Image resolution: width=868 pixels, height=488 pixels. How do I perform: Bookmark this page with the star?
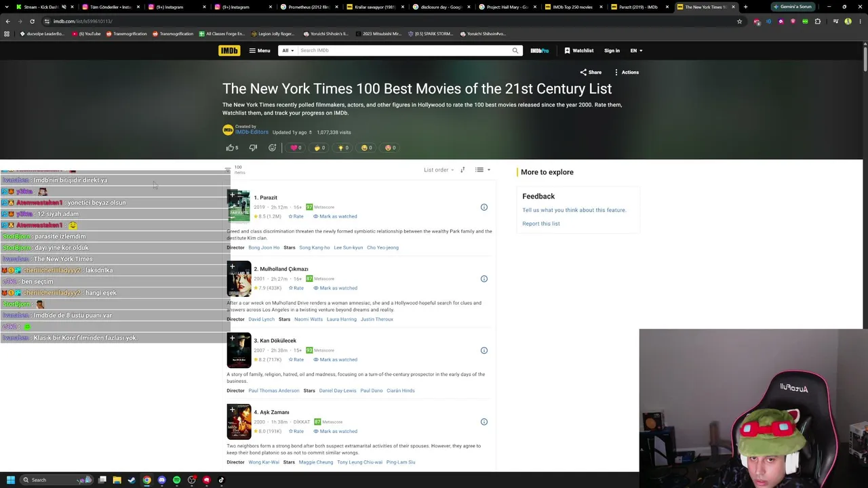(x=740, y=21)
